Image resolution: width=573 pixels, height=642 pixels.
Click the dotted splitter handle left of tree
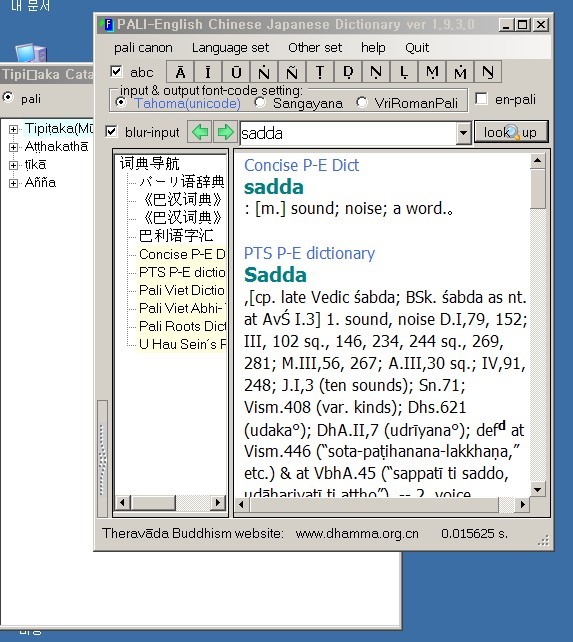pos(102,459)
